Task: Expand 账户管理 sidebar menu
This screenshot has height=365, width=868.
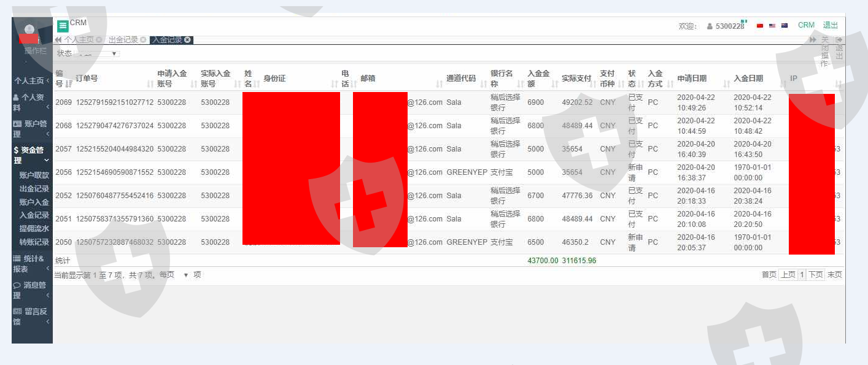Action: click(x=32, y=128)
